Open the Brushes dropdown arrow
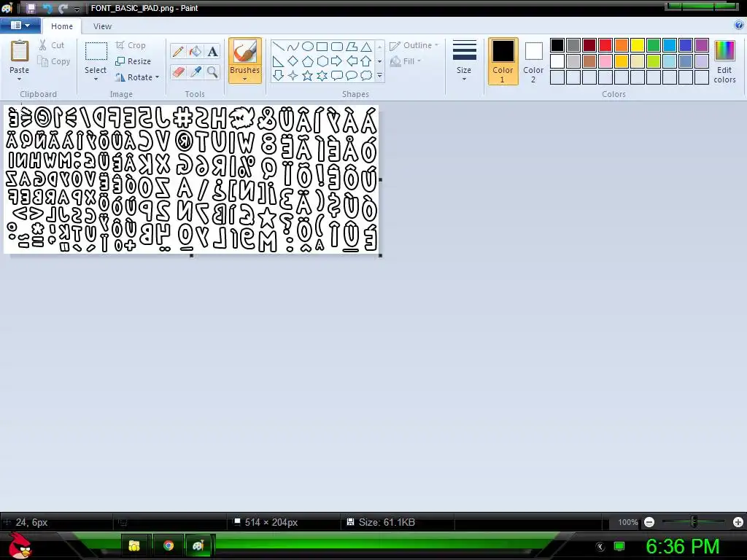The image size is (747, 560). click(x=245, y=79)
